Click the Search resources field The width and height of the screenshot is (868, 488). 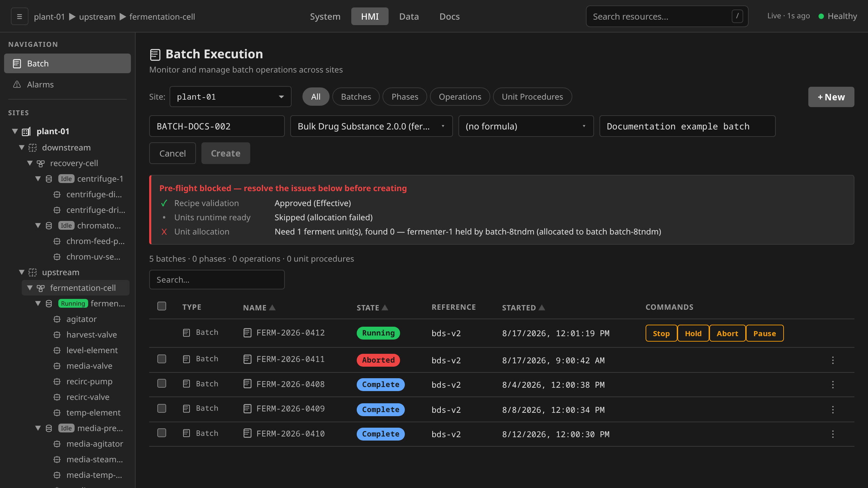pos(667,16)
